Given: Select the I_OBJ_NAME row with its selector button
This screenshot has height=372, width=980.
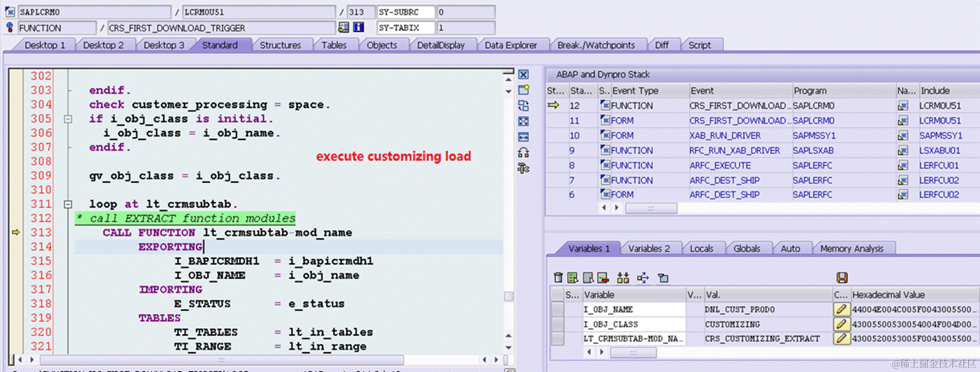Looking at the screenshot, I should coord(557,309).
